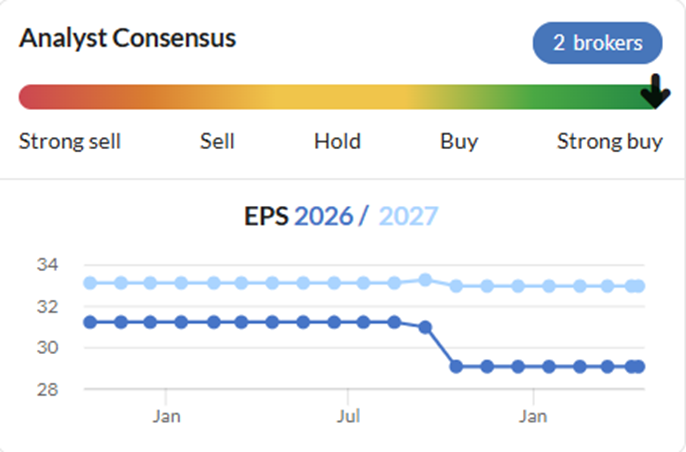Click the peak 2027 EPS data point
Image resolution: width=686 pixels, height=452 pixels.
click(425, 280)
